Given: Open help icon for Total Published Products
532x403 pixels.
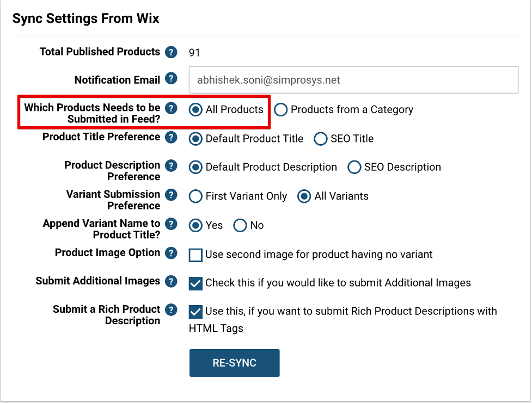Looking at the screenshot, I should [171, 52].
